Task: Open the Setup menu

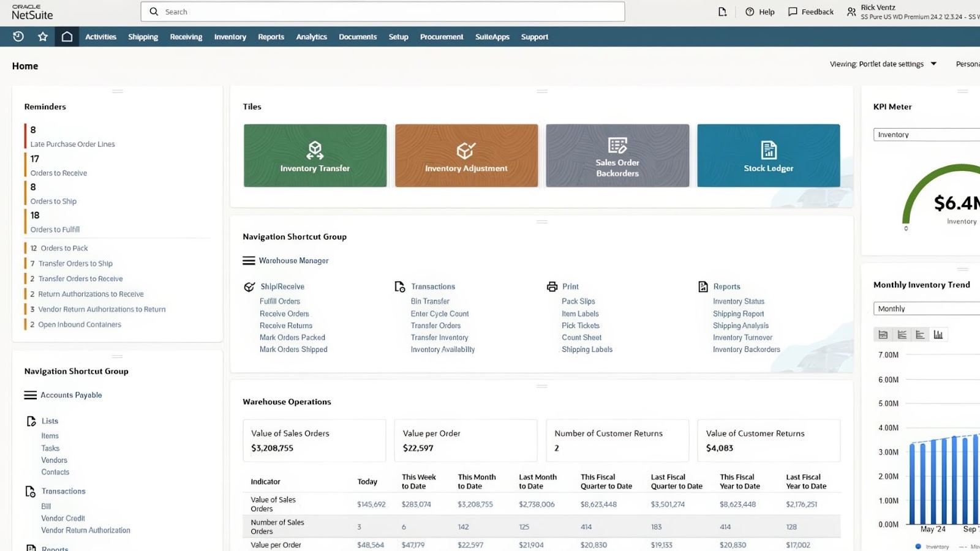Action: pos(398,37)
